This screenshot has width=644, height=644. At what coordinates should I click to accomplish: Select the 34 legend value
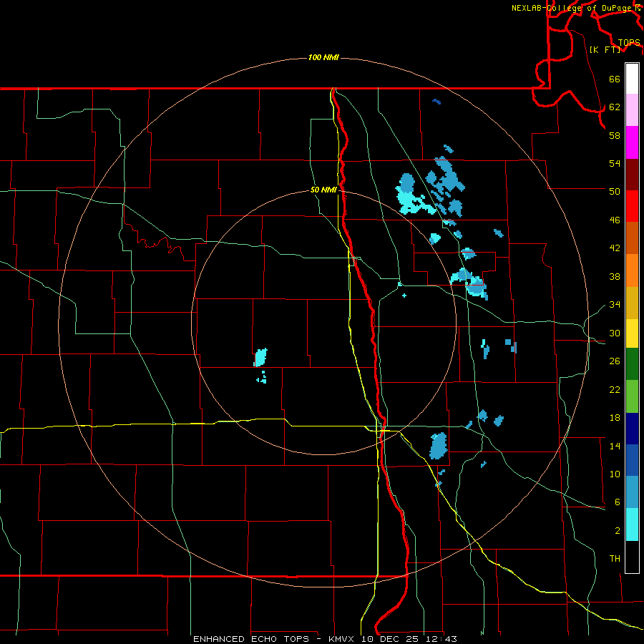point(615,305)
